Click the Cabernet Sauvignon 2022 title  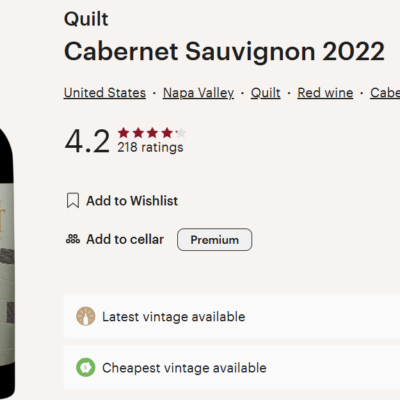pos(224,52)
